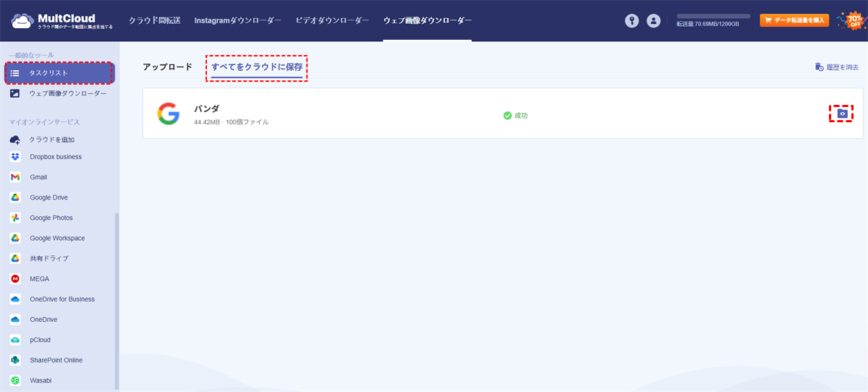The height and width of the screenshot is (392, 868).
Task: Click the データ転送量を購入 button
Action: pos(793,20)
